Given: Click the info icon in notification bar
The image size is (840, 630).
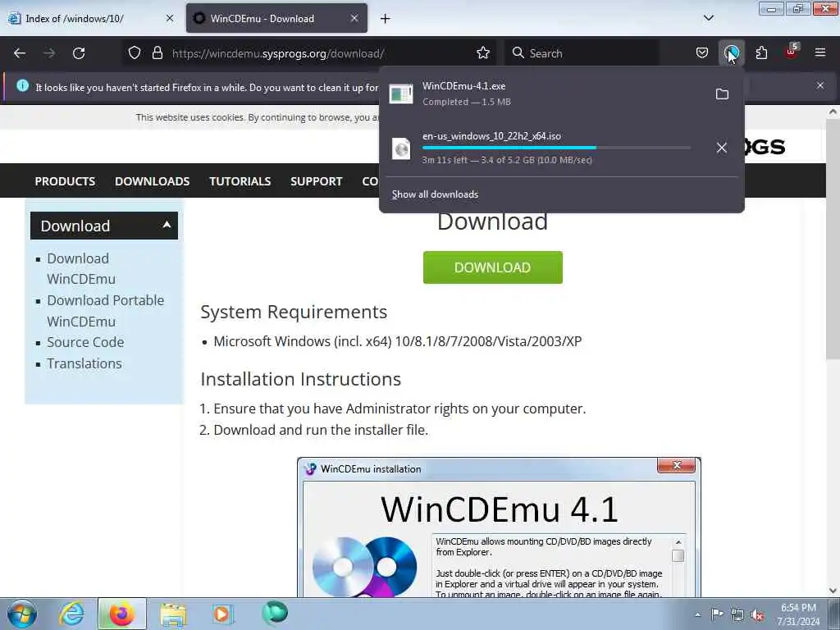Looking at the screenshot, I should point(22,85).
